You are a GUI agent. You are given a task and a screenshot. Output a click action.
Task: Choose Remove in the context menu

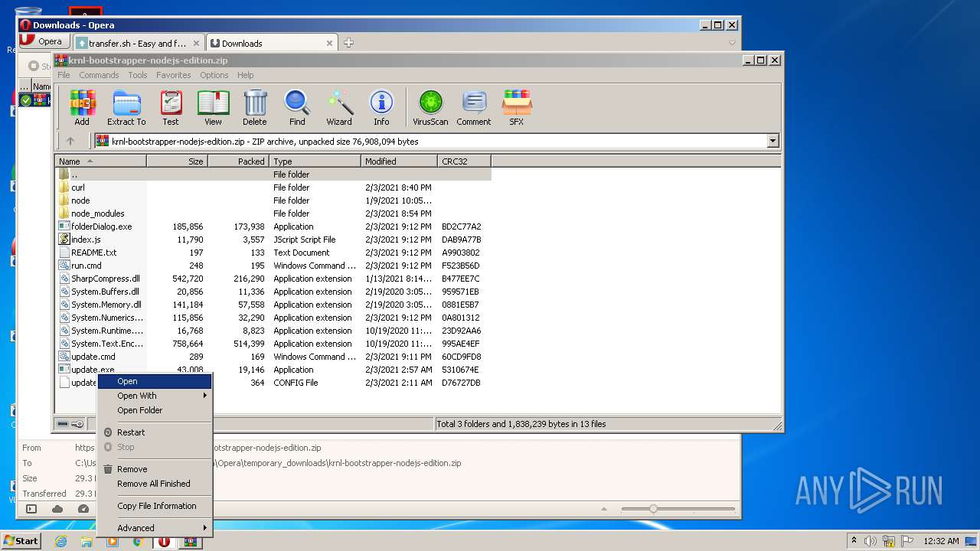155,469
